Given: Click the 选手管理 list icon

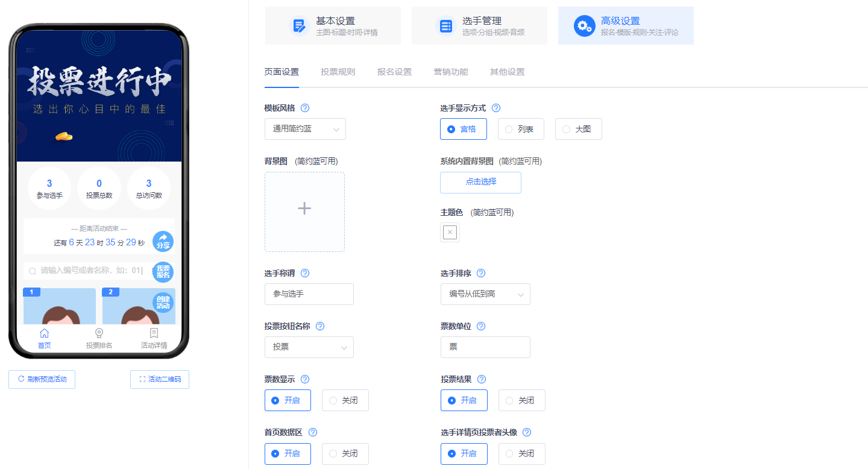Looking at the screenshot, I should point(446,26).
